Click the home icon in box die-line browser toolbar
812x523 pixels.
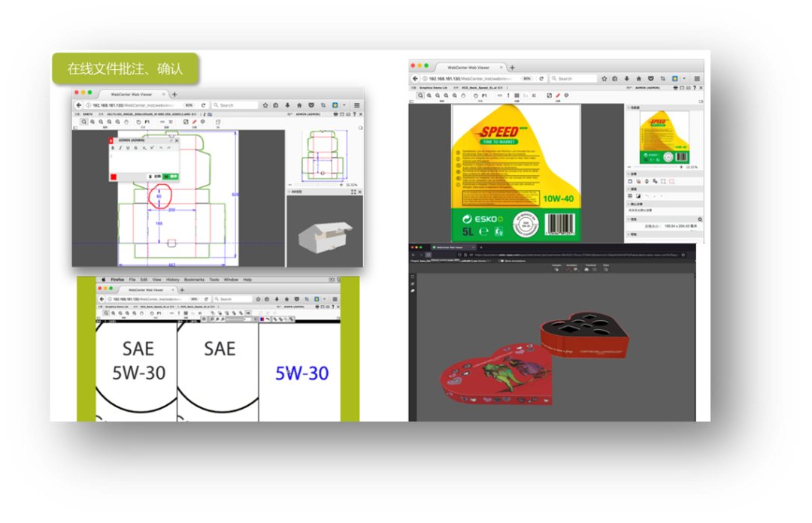(x=299, y=105)
